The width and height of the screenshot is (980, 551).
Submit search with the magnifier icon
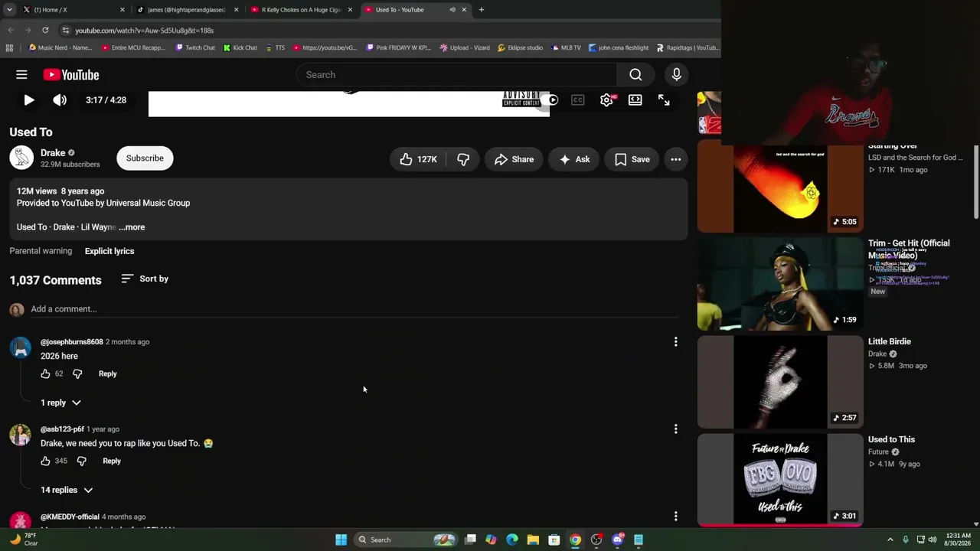(x=635, y=74)
